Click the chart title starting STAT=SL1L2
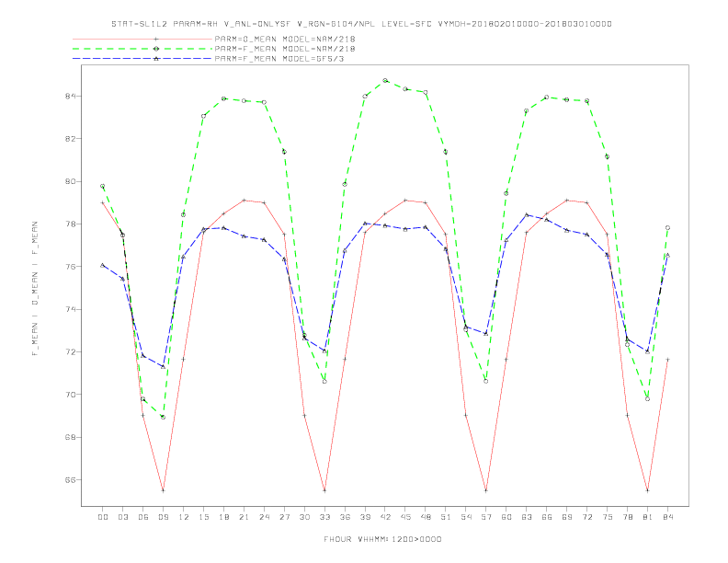The image size is (728, 563). click(x=361, y=24)
